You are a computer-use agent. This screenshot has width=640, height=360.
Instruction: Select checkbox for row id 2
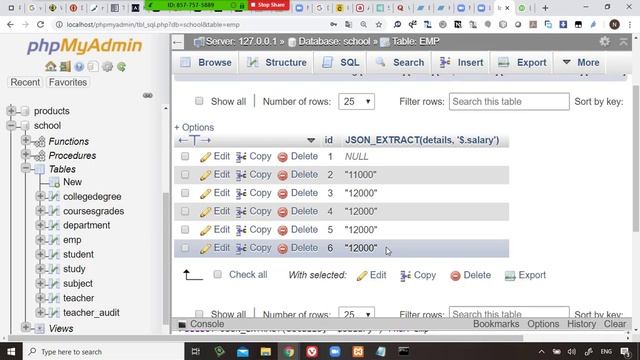pos(185,175)
